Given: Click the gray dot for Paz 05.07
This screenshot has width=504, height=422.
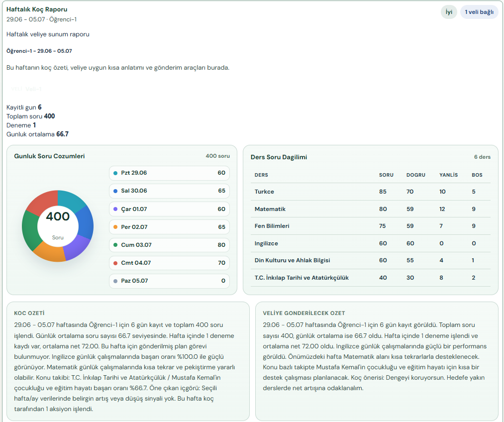Looking at the screenshot, I should point(115,281).
